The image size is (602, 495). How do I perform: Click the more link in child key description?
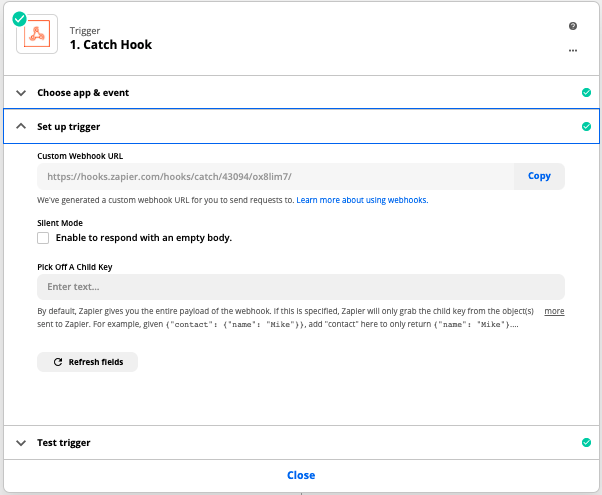tap(554, 311)
